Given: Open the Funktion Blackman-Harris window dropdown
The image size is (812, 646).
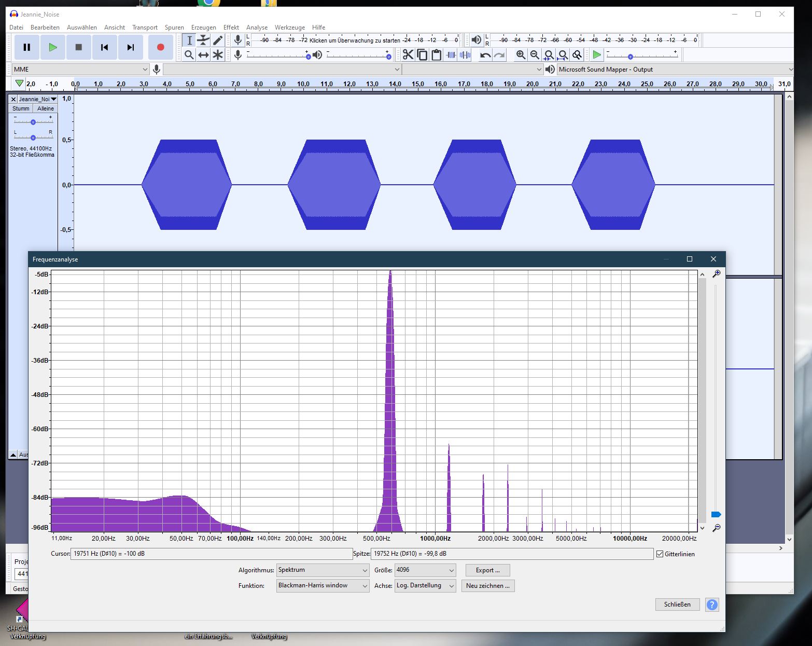Looking at the screenshot, I should 323,586.
